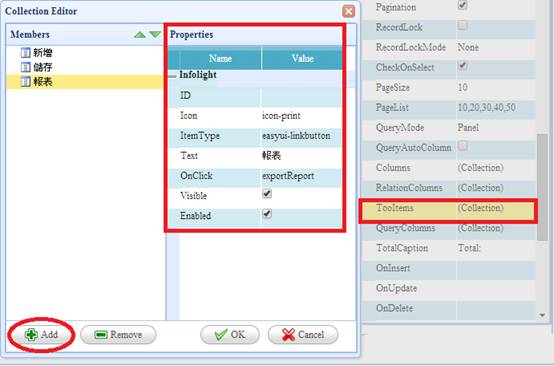
Task: Click the Members panel header
Action: [x=85, y=35]
